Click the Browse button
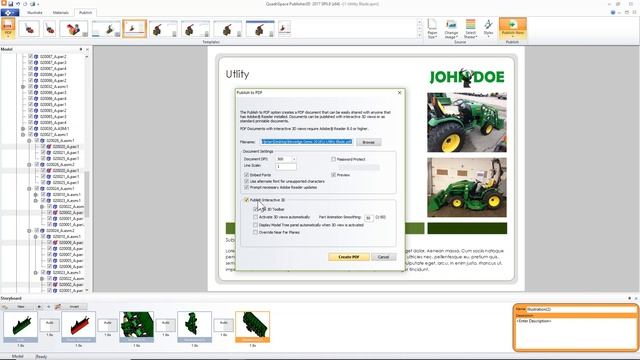The height and width of the screenshot is (360, 640). pyautogui.click(x=369, y=142)
